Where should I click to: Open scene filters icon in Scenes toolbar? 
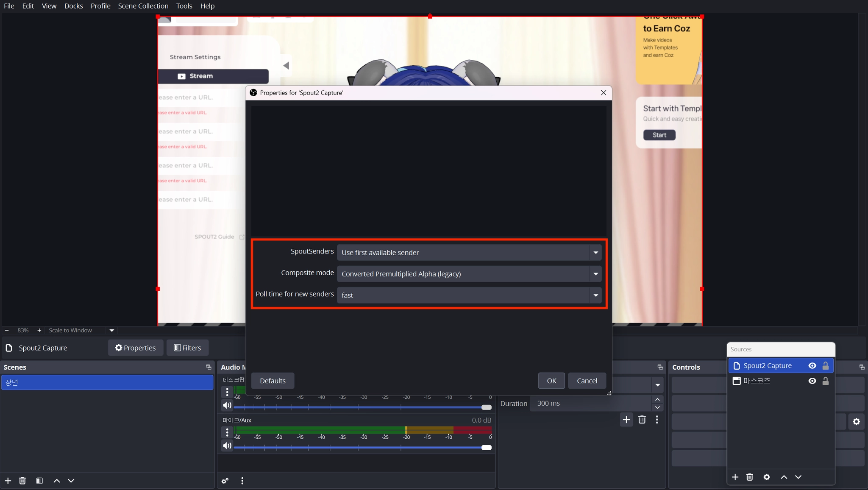tap(39, 481)
